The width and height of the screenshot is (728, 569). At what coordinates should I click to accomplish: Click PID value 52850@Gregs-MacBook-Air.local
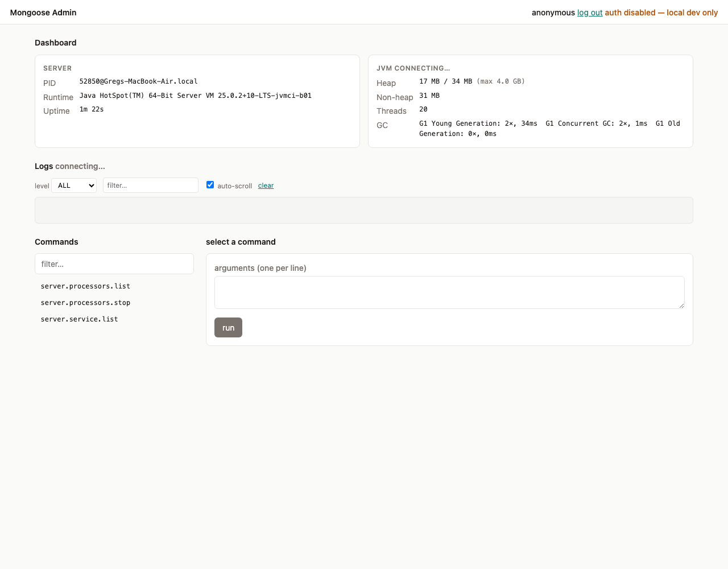pyautogui.click(x=139, y=81)
